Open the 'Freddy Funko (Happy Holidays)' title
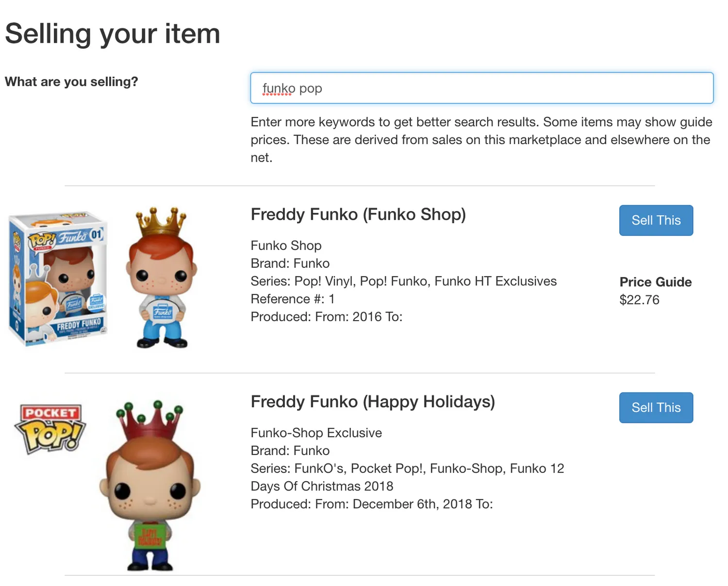The image size is (728, 586). pyautogui.click(x=373, y=402)
